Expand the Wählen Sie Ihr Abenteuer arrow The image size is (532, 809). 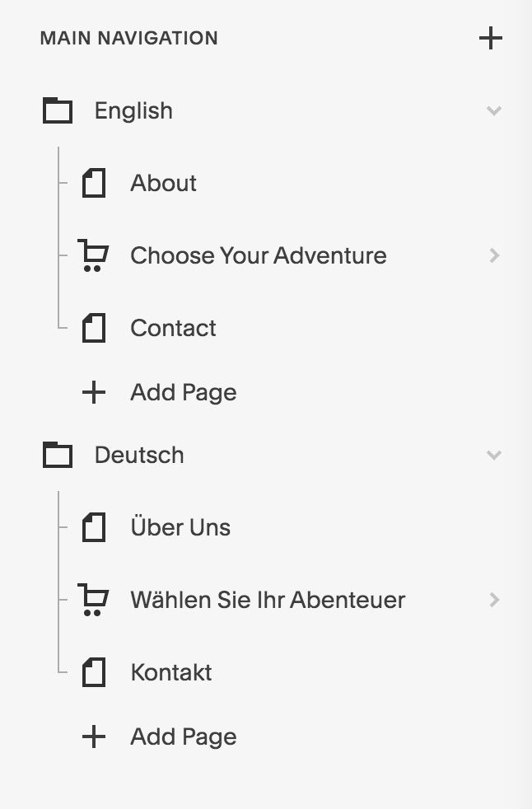pyautogui.click(x=494, y=600)
